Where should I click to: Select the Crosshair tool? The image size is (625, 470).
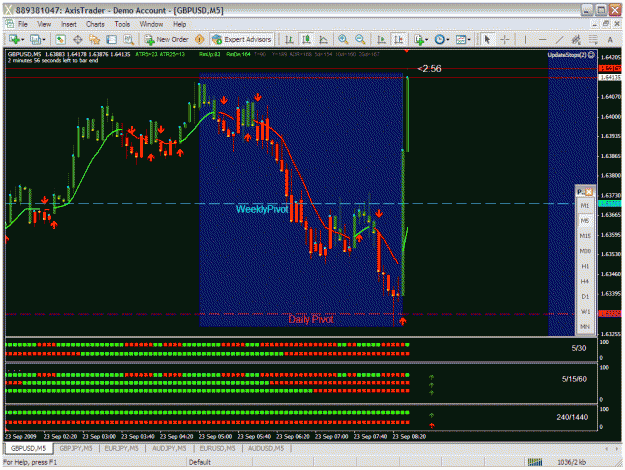tap(505, 39)
